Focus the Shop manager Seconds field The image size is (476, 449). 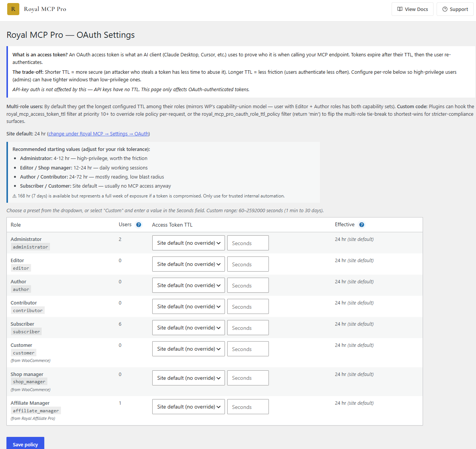tap(248, 378)
